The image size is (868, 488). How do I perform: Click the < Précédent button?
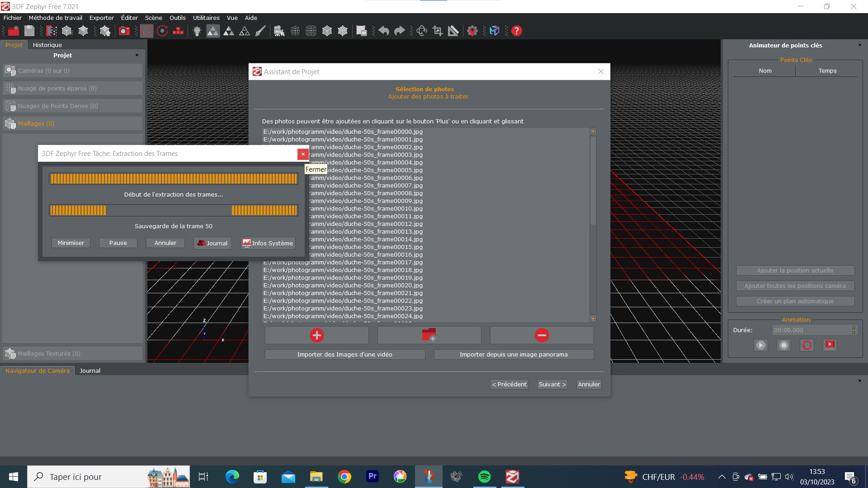[x=509, y=384]
